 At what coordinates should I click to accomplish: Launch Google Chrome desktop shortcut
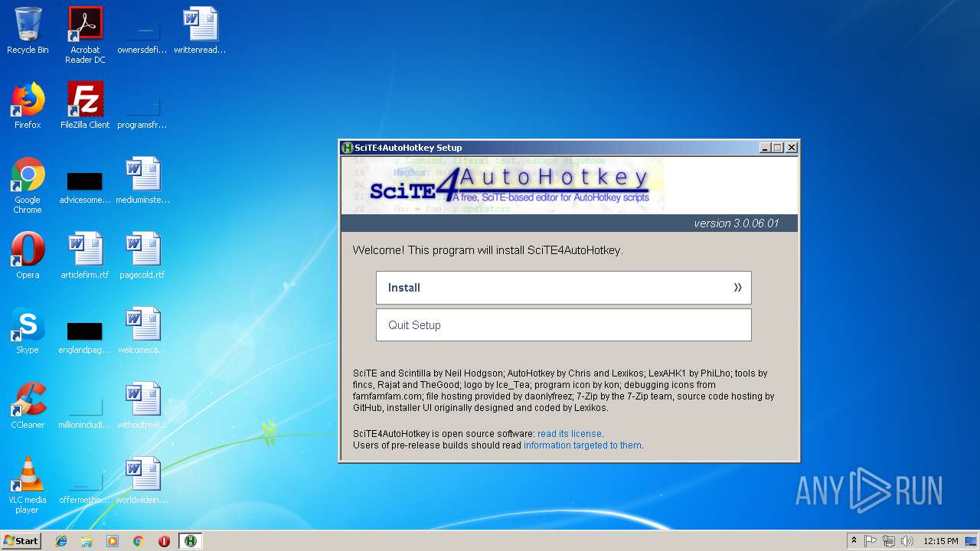point(28,185)
